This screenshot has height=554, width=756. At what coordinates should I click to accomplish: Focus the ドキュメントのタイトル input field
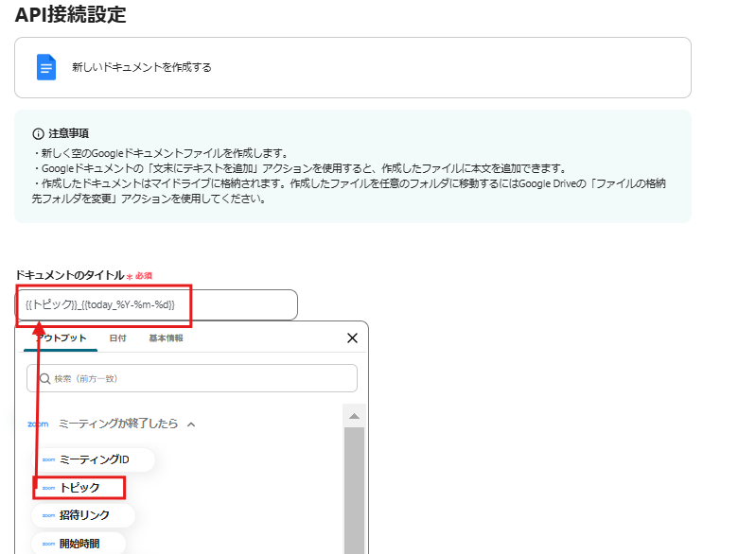click(157, 305)
